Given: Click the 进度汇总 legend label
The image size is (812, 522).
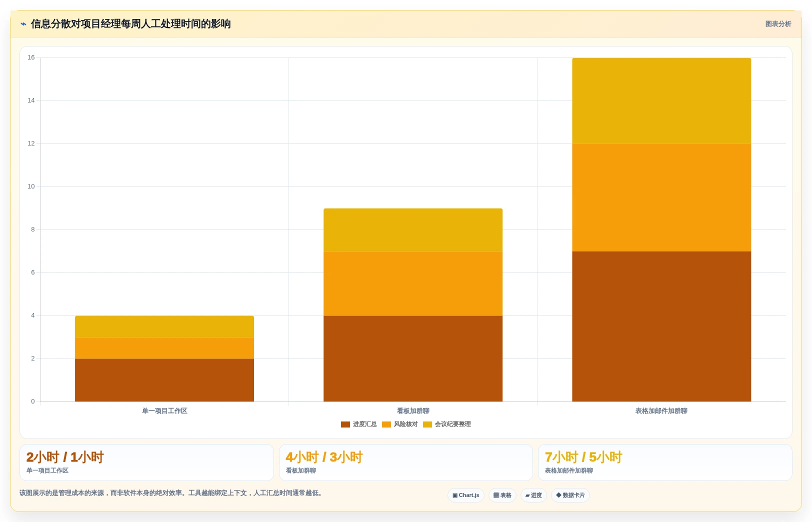Looking at the screenshot, I should click(x=364, y=424).
